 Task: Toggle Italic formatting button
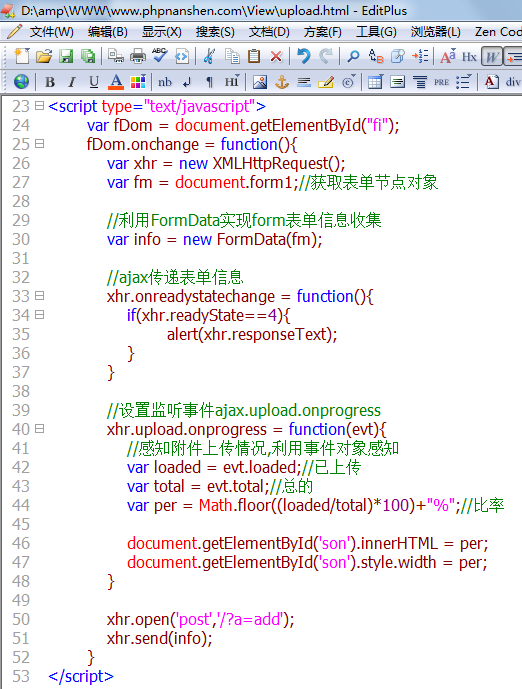72,82
